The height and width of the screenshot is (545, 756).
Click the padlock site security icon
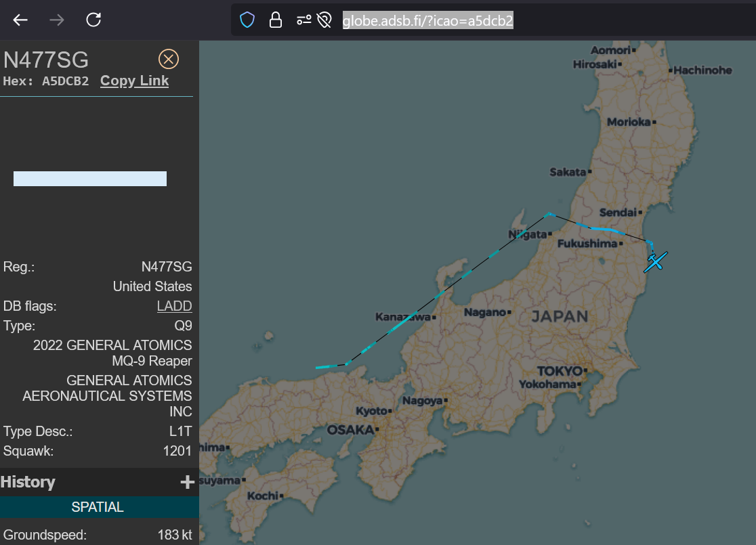(276, 20)
